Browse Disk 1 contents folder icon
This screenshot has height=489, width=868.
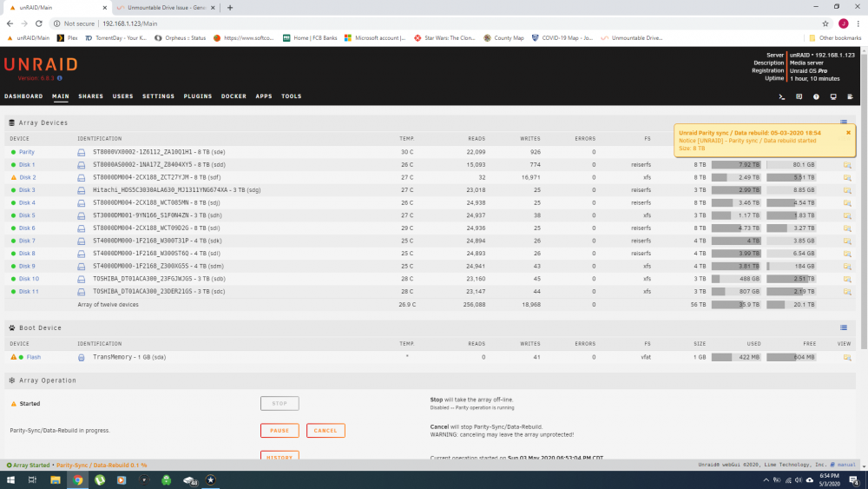tap(847, 164)
